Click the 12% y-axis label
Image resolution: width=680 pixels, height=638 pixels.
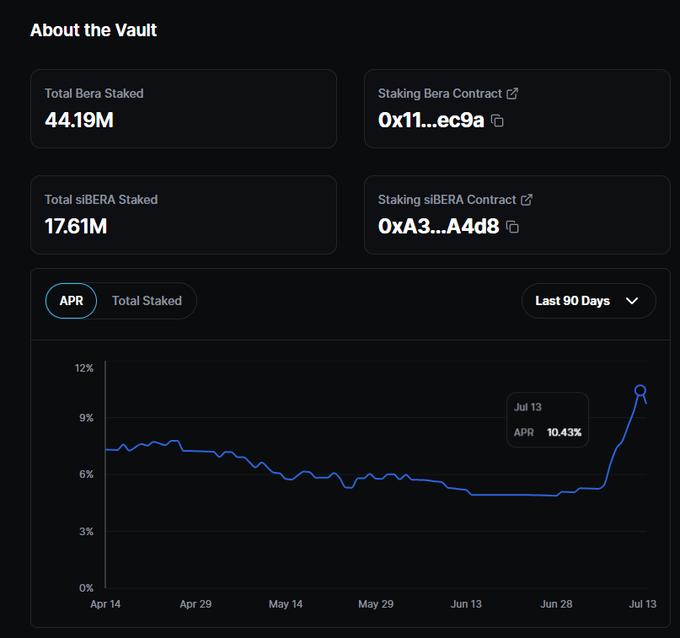pyautogui.click(x=84, y=368)
